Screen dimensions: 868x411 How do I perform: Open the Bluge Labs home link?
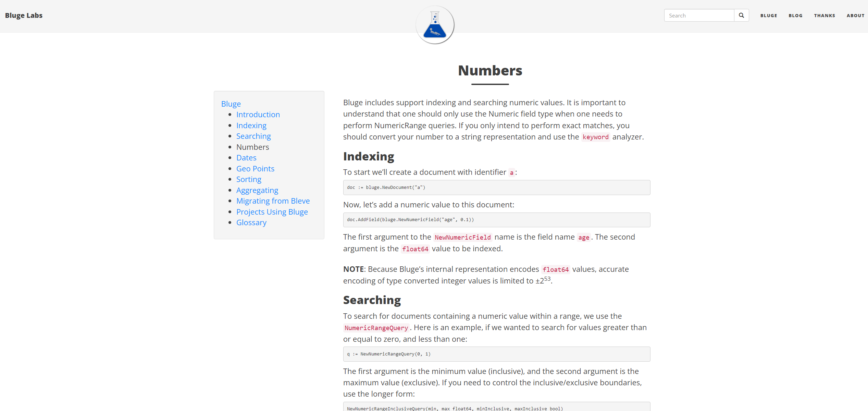click(24, 15)
